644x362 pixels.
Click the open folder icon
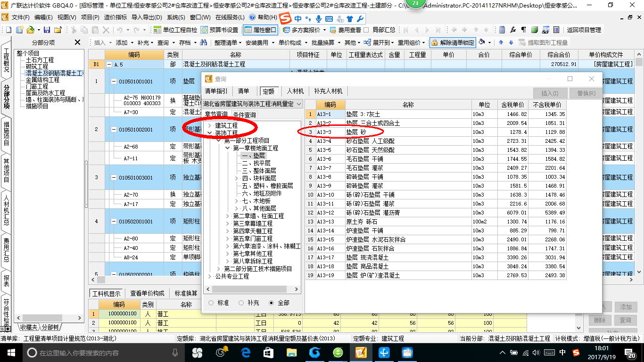[30, 30]
